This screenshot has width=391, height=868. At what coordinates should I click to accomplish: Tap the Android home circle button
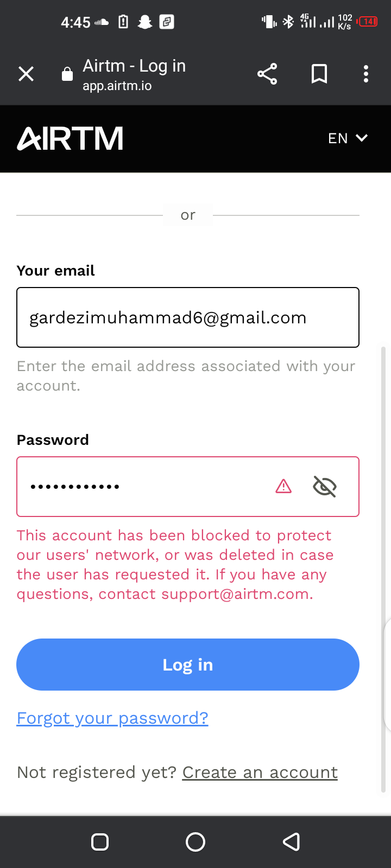195,842
